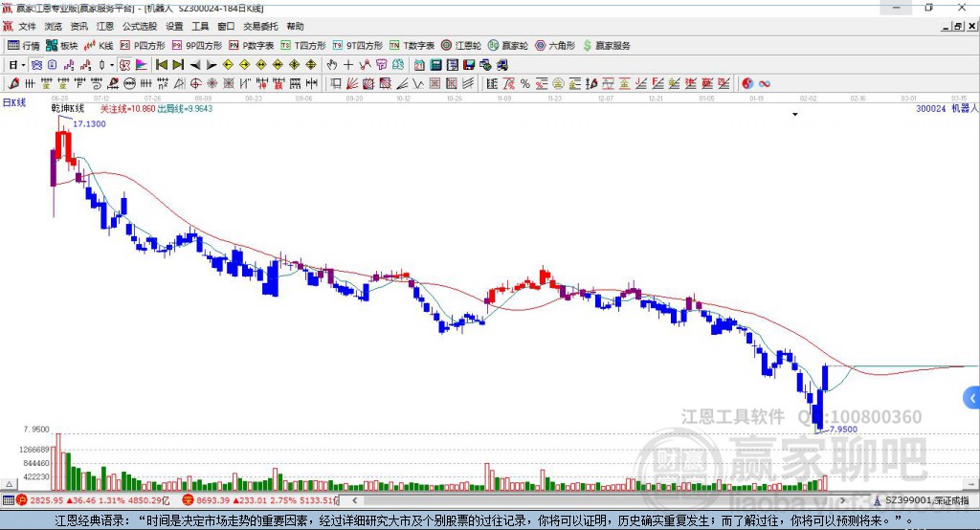
Task: Open the 赢家轮 wheel tool
Action: pyautogui.click(x=508, y=46)
